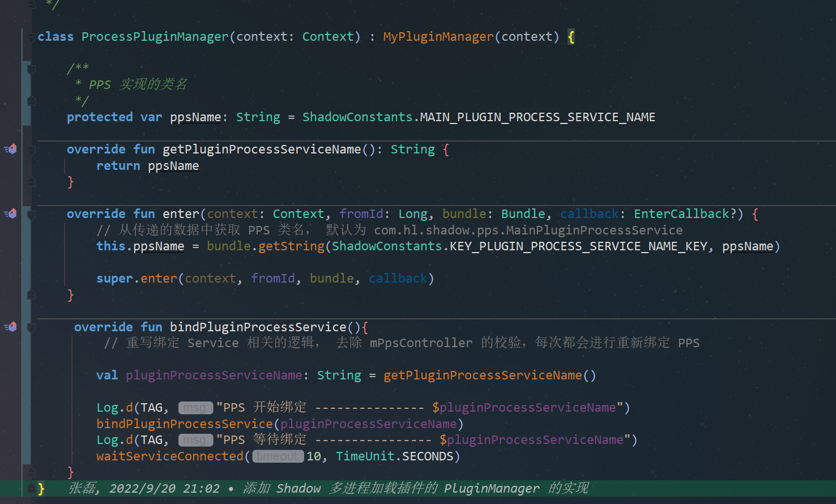Collapse the bindPluginProcessService method body
This screenshot has height=504, width=836.
tap(31, 327)
